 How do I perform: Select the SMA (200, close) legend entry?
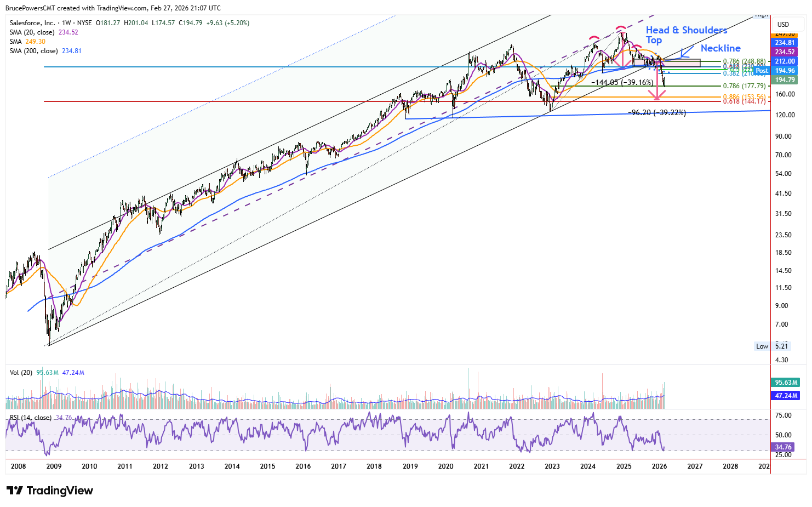[x=45, y=51]
